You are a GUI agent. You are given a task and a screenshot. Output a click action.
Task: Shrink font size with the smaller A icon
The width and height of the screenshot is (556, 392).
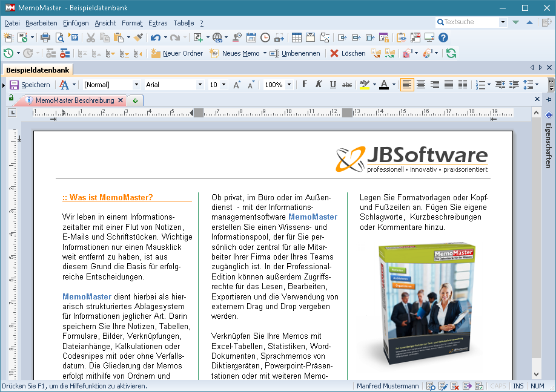251,85
